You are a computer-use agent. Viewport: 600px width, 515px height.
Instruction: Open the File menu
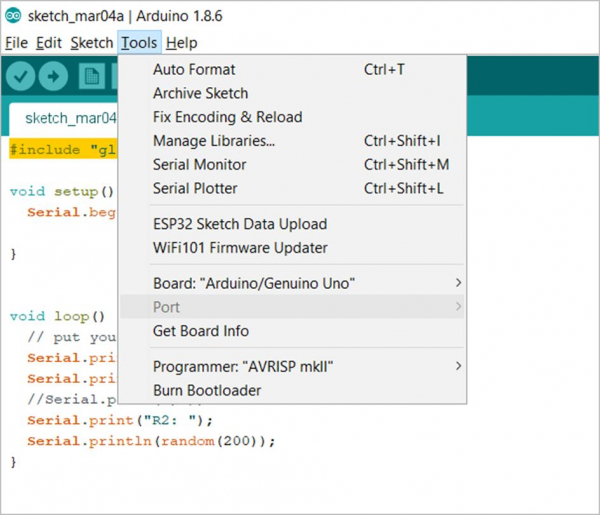(16, 43)
